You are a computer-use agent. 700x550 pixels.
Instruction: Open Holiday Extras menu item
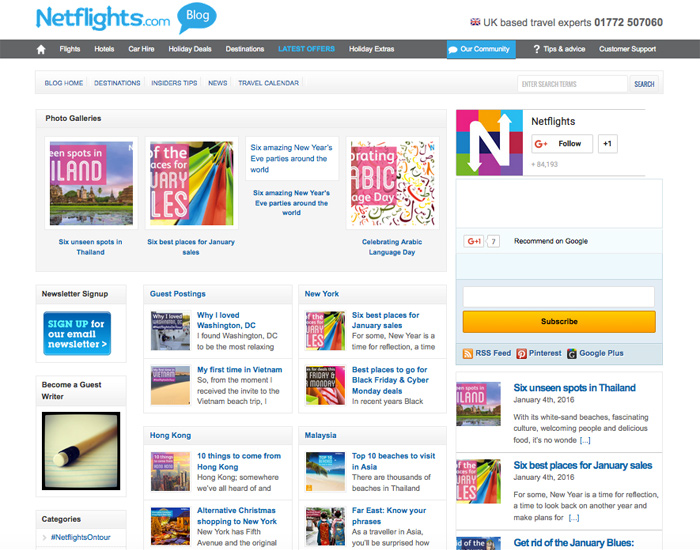coord(371,49)
